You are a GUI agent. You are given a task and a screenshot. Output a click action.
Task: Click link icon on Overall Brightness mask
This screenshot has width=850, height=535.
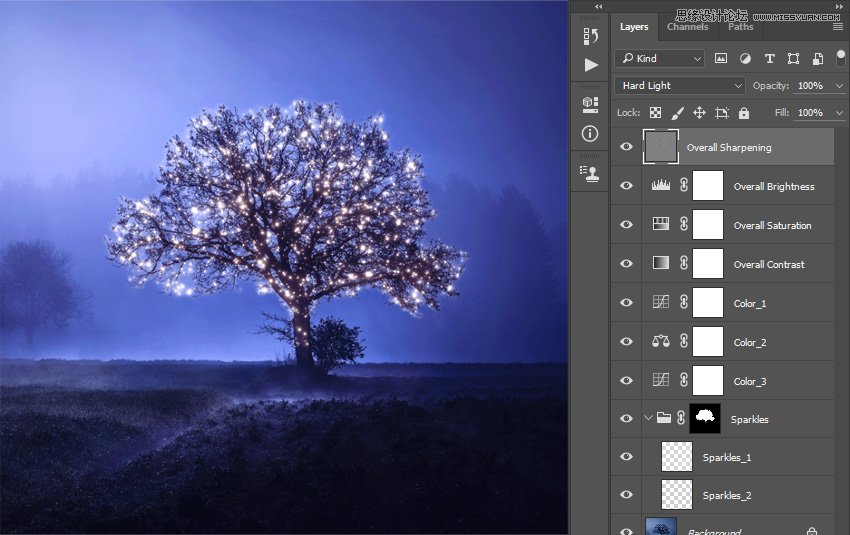pyautogui.click(x=684, y=185)
